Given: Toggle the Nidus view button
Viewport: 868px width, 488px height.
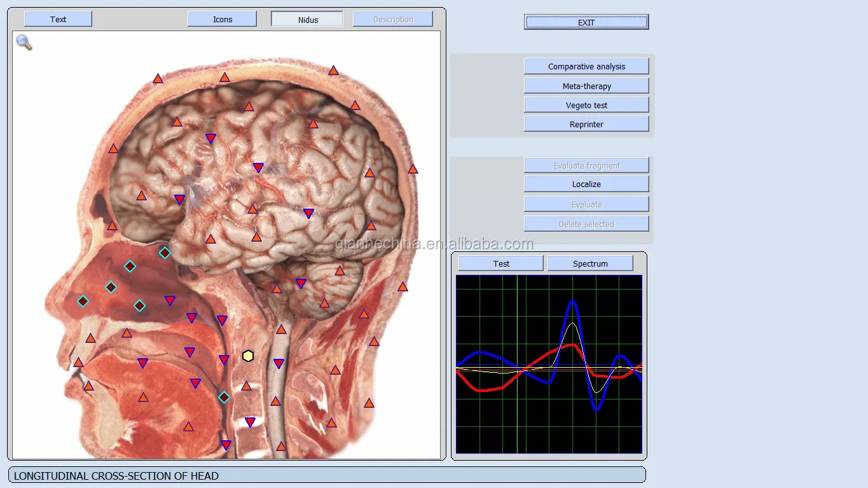Looking at the screenshot, I should [x=307, y=19].
